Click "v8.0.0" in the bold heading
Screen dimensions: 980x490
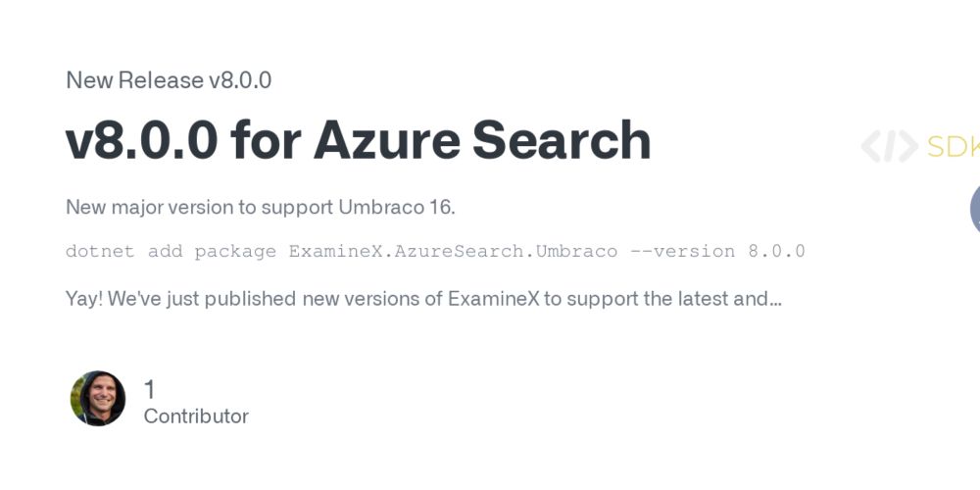pyautogui.click(x=142, y=140)
